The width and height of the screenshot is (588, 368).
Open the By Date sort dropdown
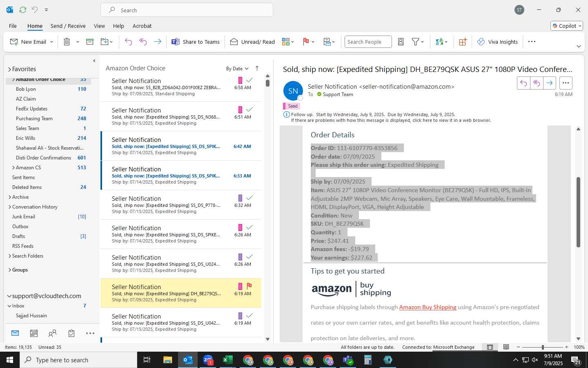click(x=237, y=69)
